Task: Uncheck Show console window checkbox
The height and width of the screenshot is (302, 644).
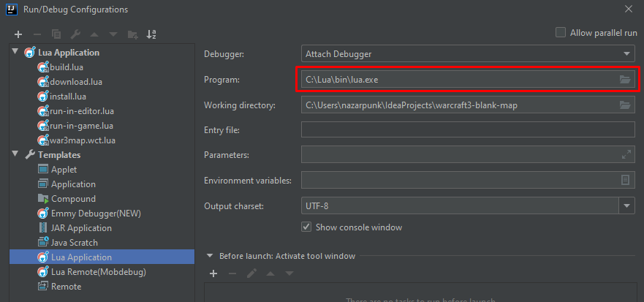Action: (306, 227)
